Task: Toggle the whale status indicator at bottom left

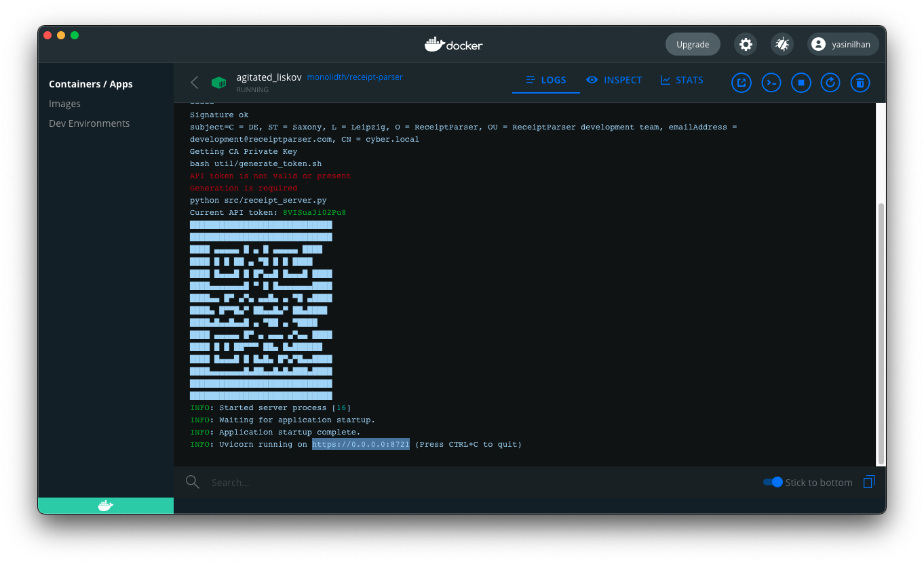Action: click(105, 505)
